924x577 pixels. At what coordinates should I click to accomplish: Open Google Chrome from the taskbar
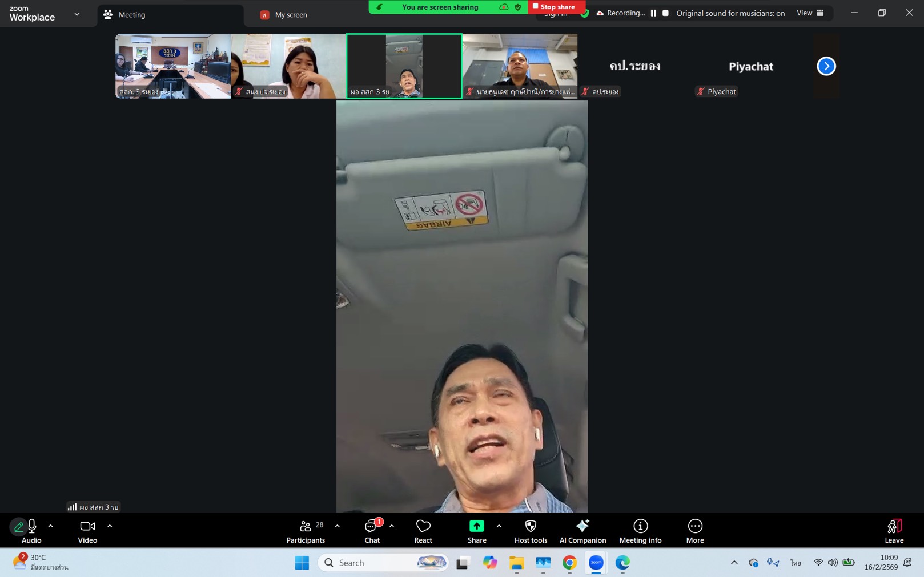pyautogui.click(x=569, y=563)
